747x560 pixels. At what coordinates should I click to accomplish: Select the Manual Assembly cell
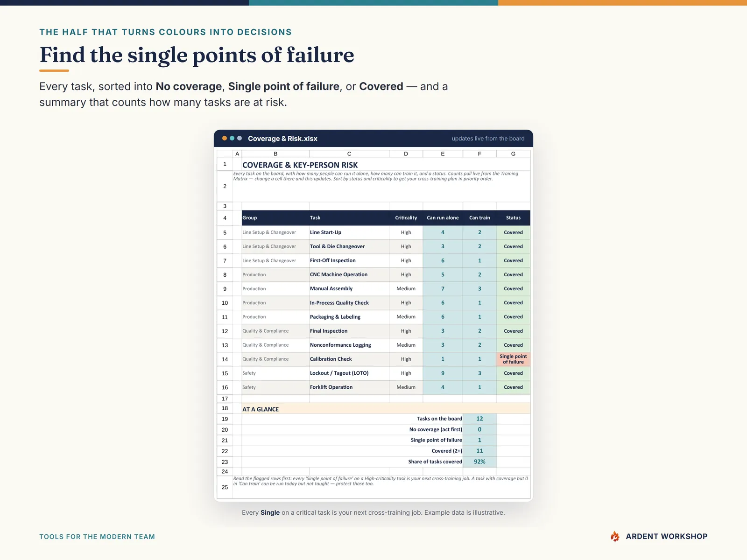(349, 288)
